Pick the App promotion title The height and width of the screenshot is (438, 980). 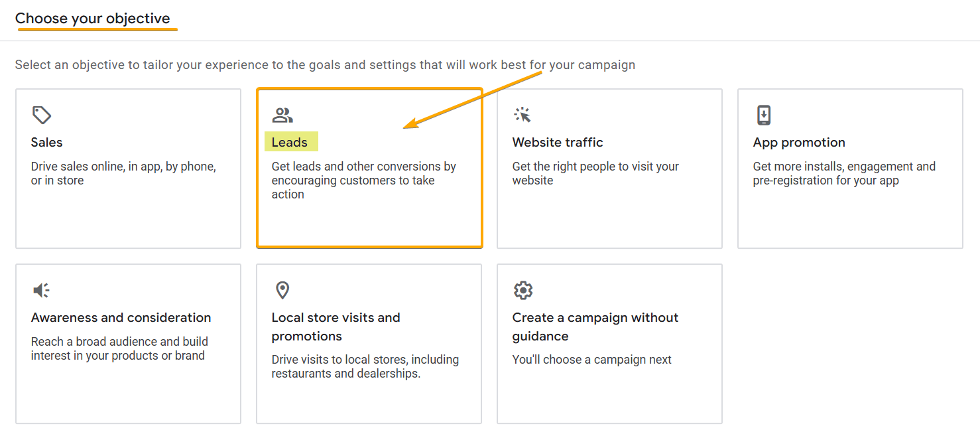(799, 142)
